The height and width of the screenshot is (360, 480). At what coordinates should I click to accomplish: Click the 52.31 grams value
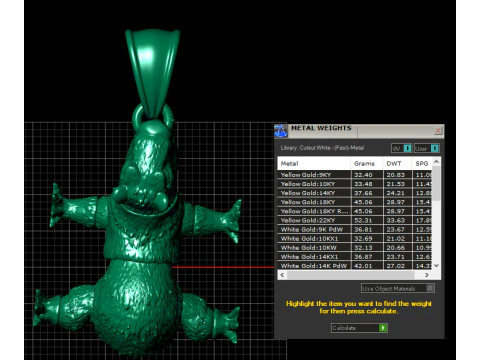click(x=363, y=220)
